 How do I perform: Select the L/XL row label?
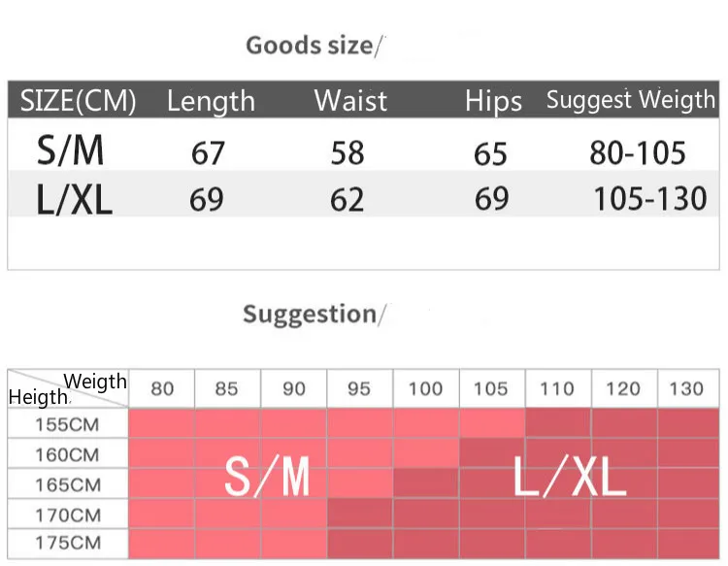pos(75,199)
